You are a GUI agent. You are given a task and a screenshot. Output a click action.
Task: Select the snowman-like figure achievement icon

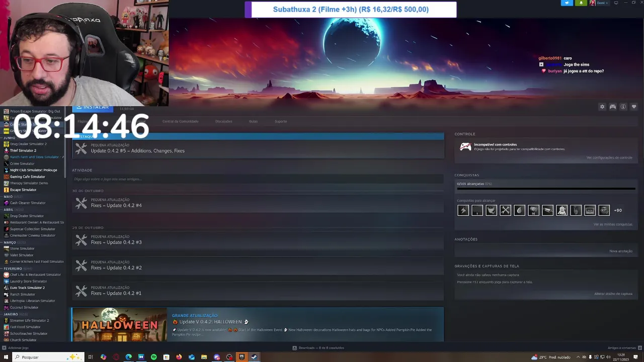(x=561, y=211)
